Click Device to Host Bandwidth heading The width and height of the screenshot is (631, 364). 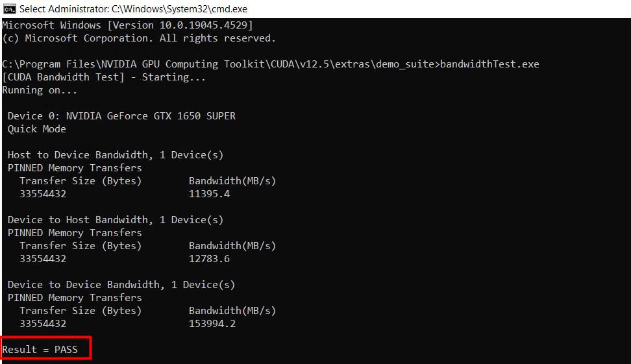point(115,219)
